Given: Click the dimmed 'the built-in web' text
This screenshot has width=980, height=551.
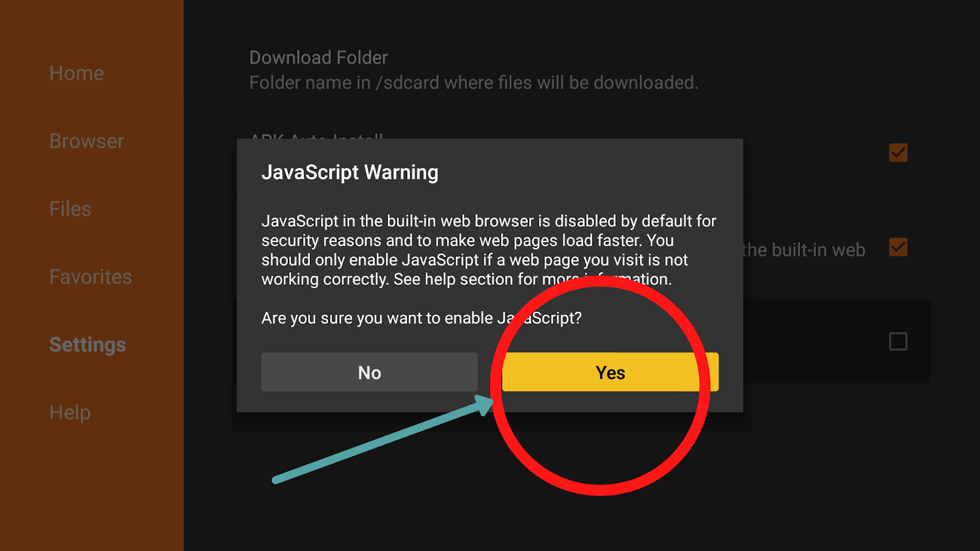Looking at the screenshot, I should tap(804, 250).
